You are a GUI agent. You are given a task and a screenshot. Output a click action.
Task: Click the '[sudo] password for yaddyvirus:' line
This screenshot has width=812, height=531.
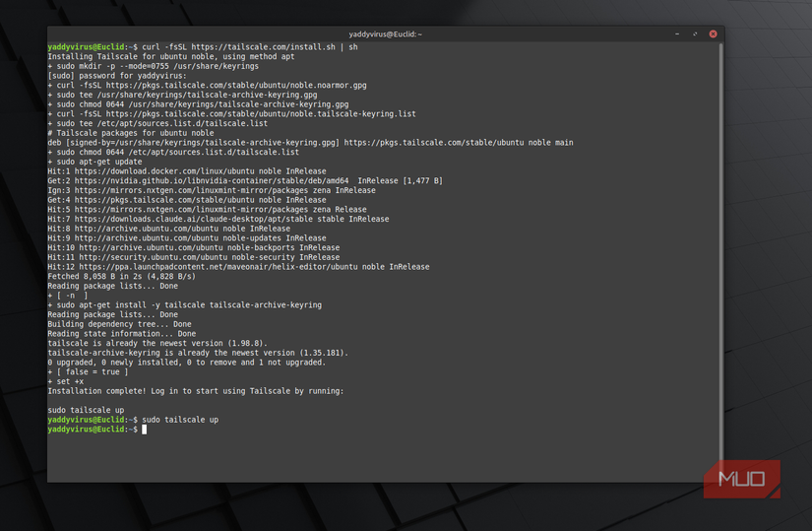click(x=117, y=76)
